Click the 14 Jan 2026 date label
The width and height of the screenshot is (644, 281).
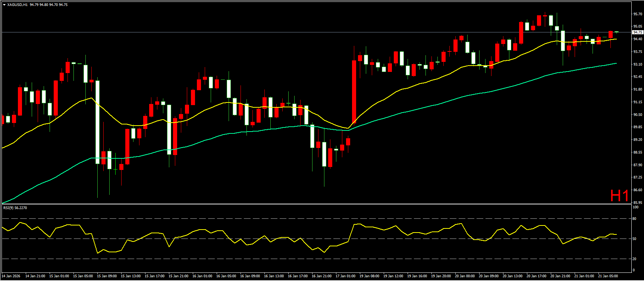pyautogui.click(x=11, y=276)
